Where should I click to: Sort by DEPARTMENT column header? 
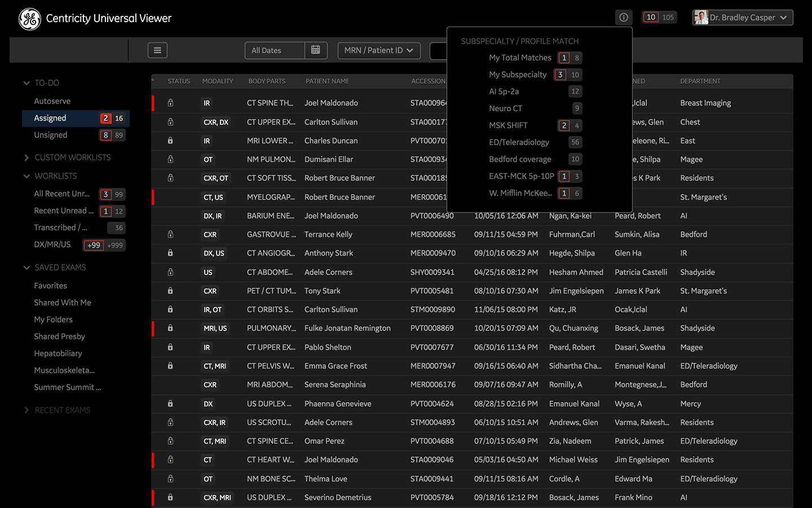(x=700, y=81)
